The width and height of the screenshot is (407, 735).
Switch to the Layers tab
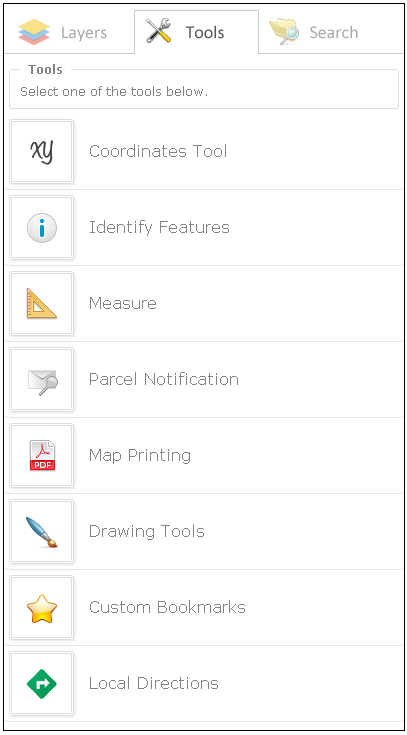(69, 32)
